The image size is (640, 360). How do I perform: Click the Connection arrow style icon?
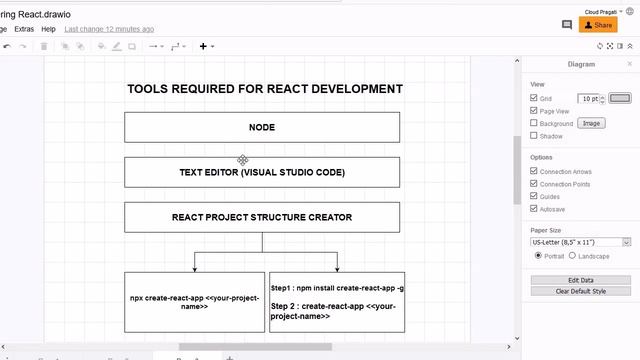[153, 47]
